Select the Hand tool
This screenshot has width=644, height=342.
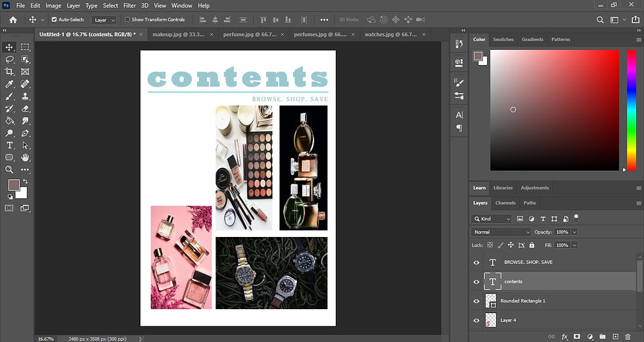click(x=25, y=158)
